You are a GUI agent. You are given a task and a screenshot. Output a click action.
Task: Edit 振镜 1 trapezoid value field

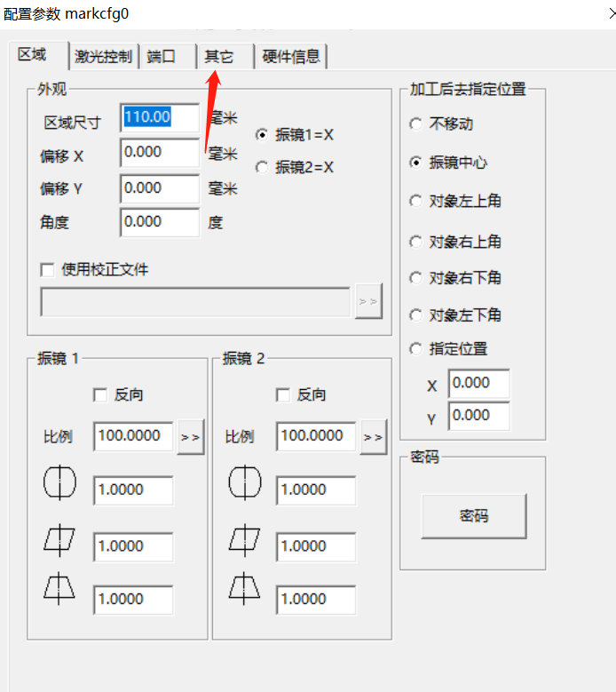click(133, 600)
